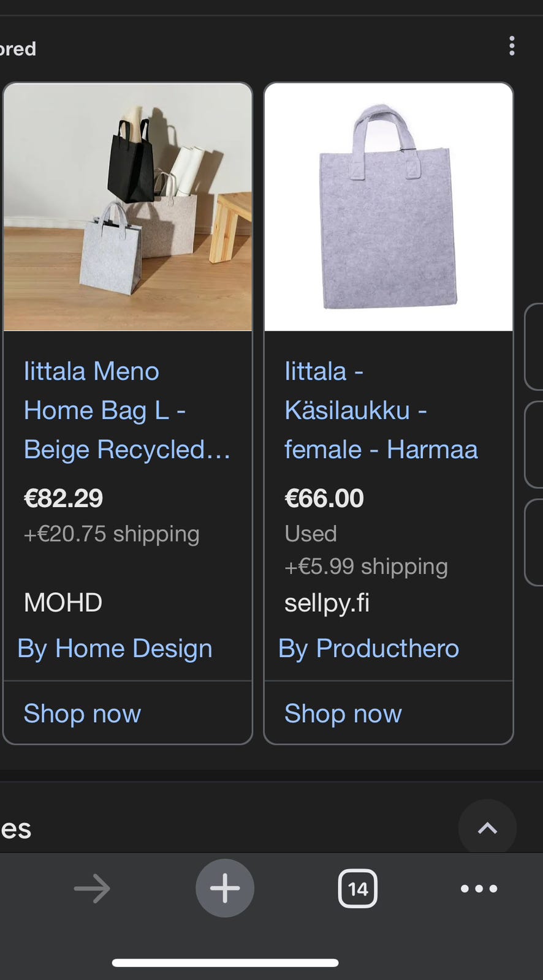
Task: Open the Iittala Meno Home Bag image
Action: pos(127,207)
